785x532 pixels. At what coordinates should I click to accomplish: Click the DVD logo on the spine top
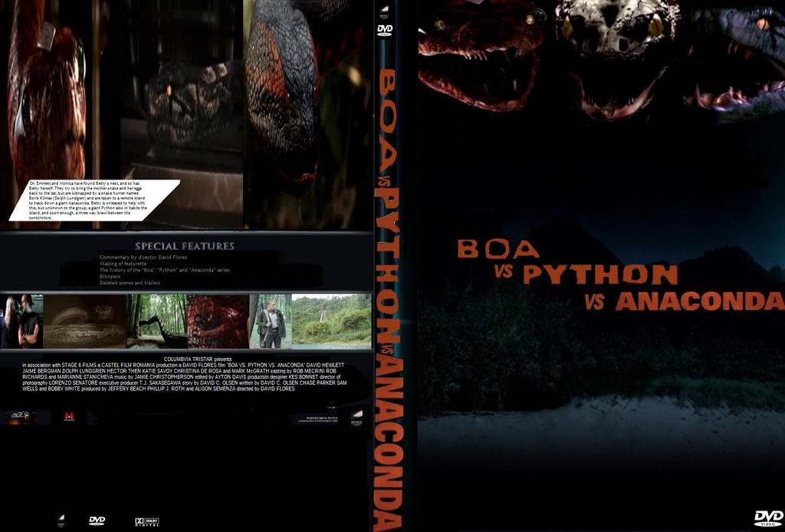pos(385,29)
